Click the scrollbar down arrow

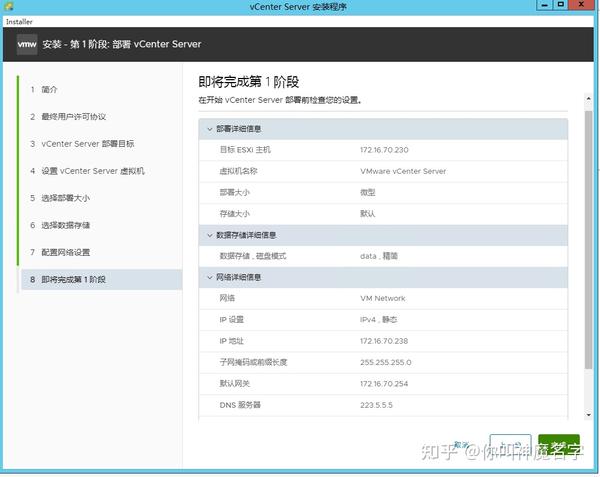[589, 415]
